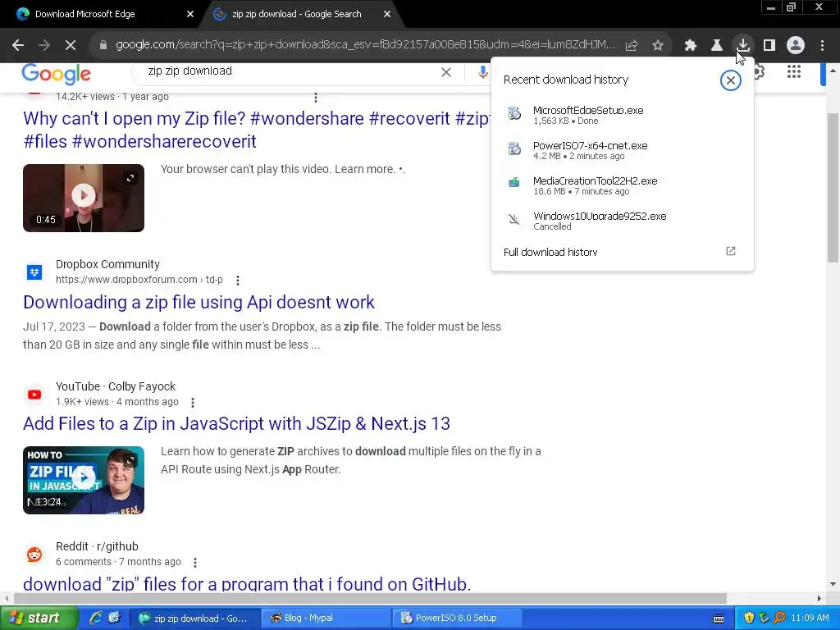Start voice search with microphone
The height and width of the screenshot is (630, 840).
point(482,72)
